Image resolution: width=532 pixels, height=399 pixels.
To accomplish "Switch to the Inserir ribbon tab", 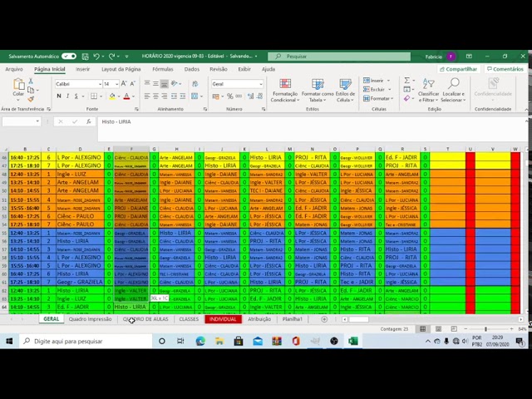I will click(x=83, y=69).
